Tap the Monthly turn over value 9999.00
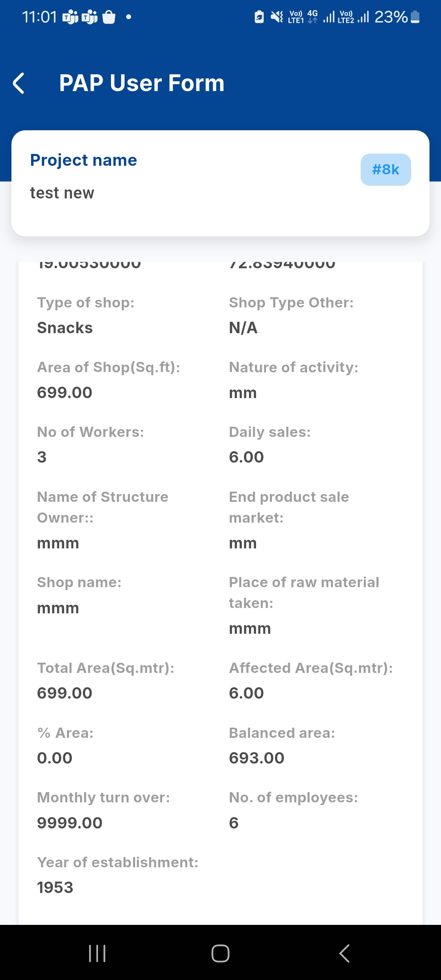The image size is (441, 980). 69,823
